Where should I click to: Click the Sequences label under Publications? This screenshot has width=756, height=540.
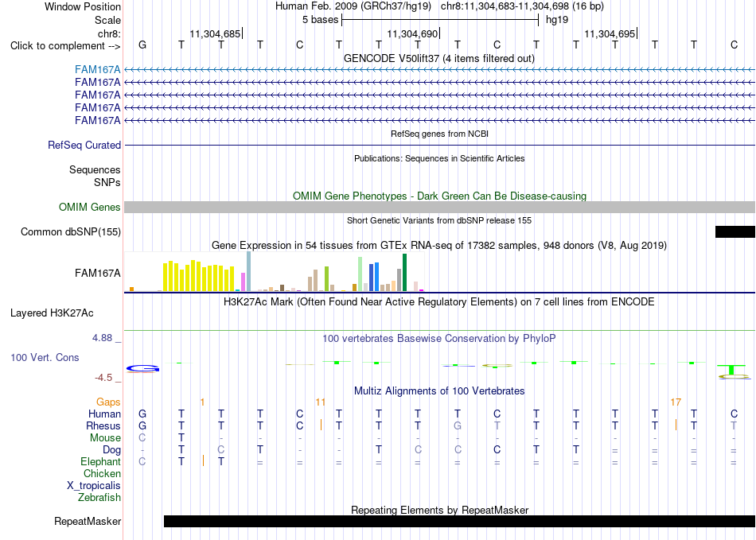coord(95,169)
